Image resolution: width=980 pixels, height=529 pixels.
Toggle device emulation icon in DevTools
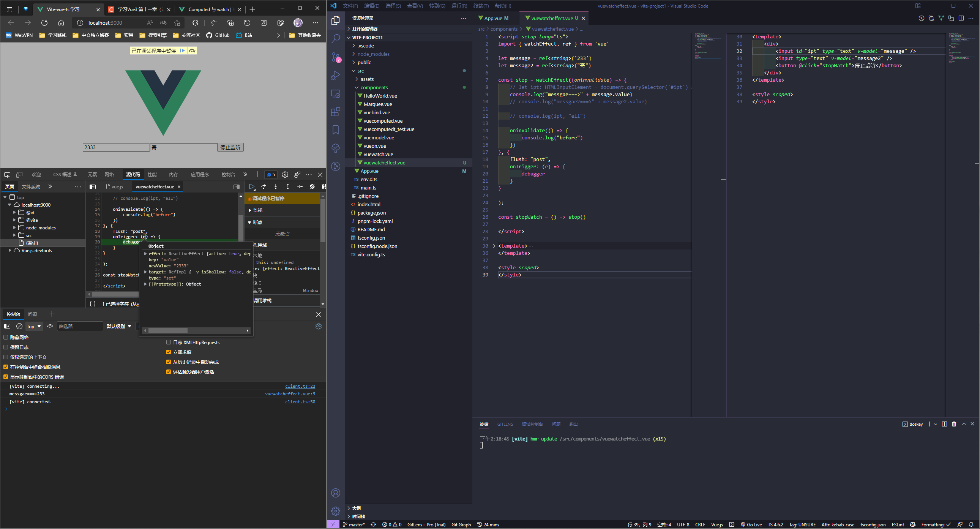pyautogui.click(x=19, y=175)
